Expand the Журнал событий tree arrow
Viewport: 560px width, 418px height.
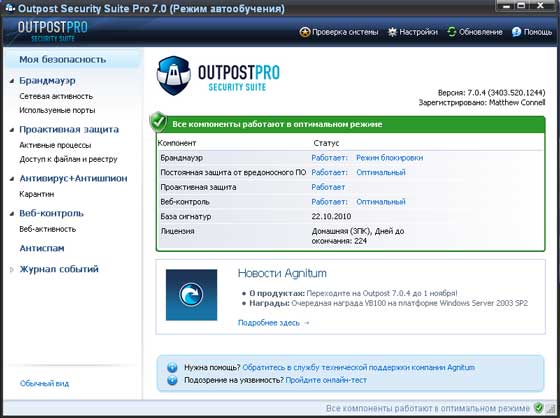[12, 270]
